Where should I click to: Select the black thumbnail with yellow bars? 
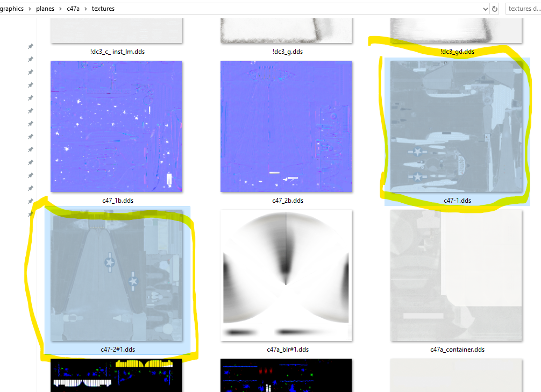pyautogui.click(x=116, y=375)
